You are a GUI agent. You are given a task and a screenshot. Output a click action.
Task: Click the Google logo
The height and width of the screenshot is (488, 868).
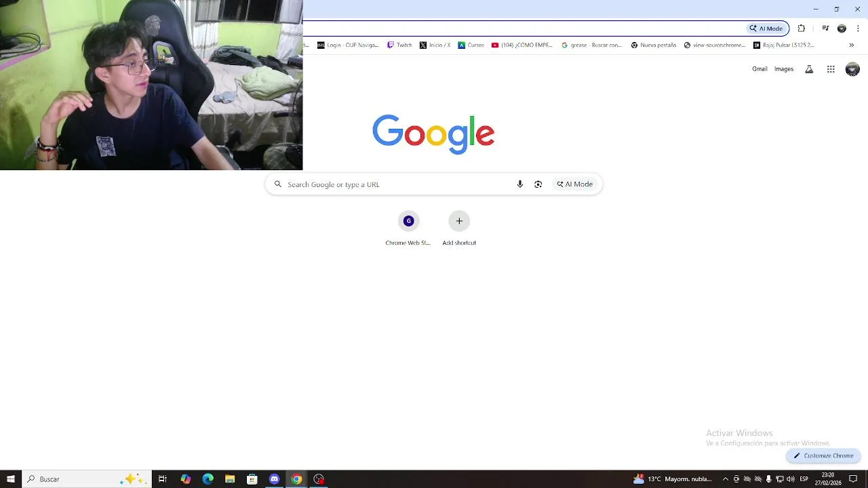click(433, 134)
